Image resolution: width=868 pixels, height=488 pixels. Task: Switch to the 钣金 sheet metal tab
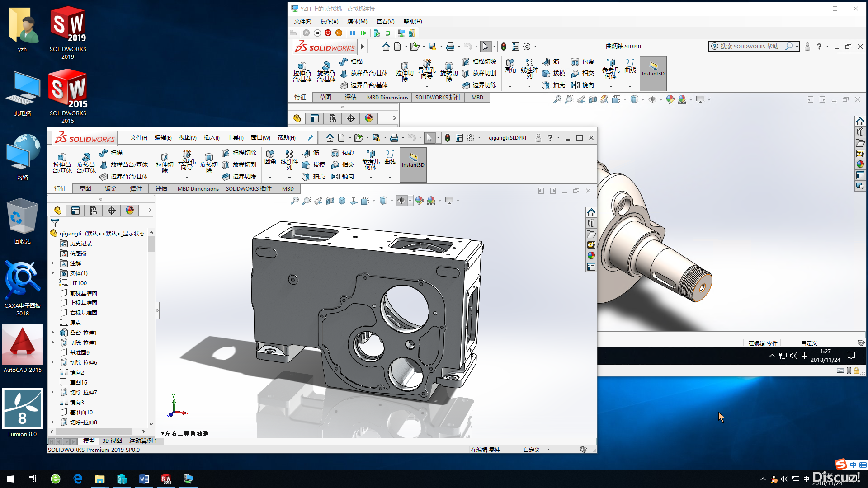pos(110,189)
